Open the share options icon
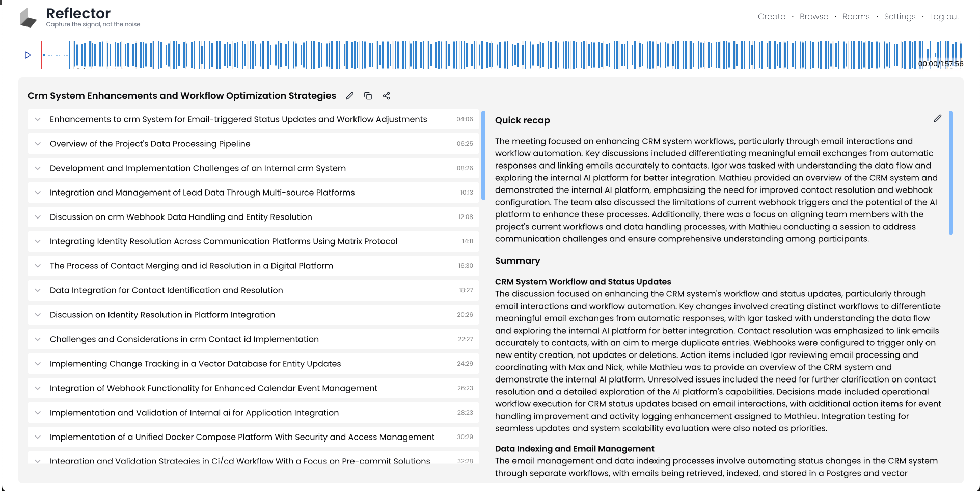 coord(387,96)
